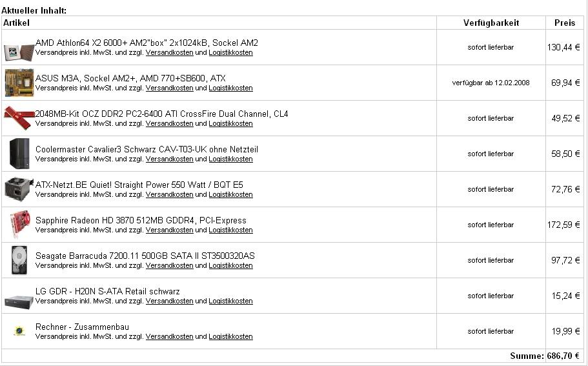Open Logistikkosten link under Rechner Zusammenbau
Viewport: 588px width, 366px height.
pyautogui.click(x=230, y=336)
